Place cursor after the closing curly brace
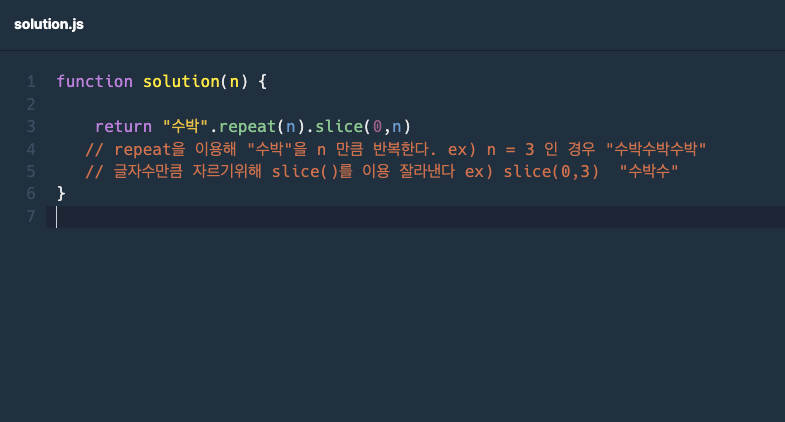The width and height of the screenshot is (785, 422). [67, 193]
